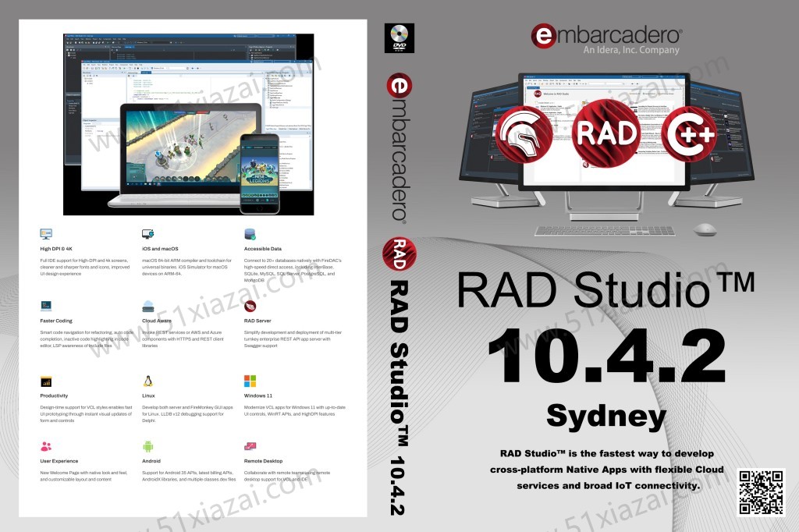Screen dimensions: 799x532
Task: Click the 'Remote Desktop' heading
Action: click(263, 461)
